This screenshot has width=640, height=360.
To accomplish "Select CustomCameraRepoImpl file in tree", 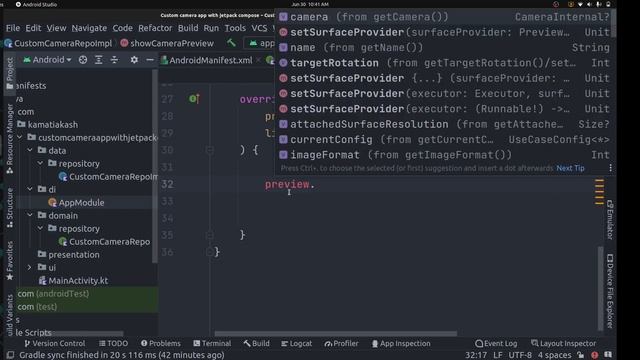I will click(108, 177).
